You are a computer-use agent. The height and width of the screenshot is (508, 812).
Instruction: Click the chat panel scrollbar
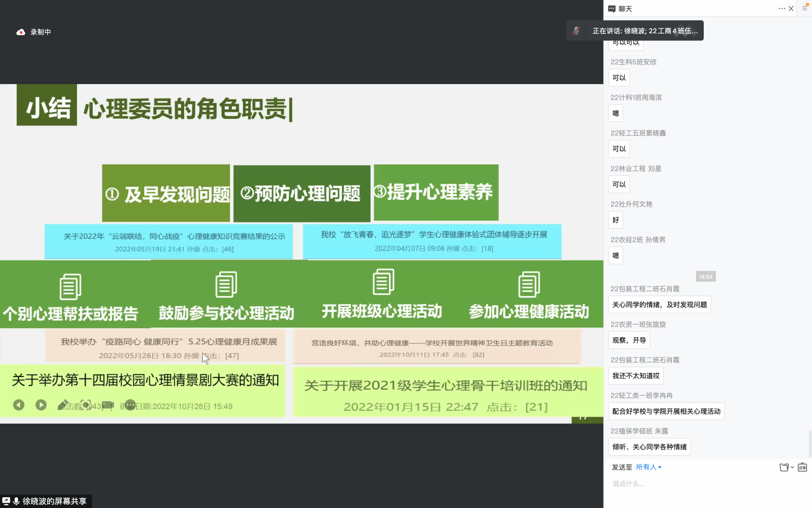tap(810, 444)
